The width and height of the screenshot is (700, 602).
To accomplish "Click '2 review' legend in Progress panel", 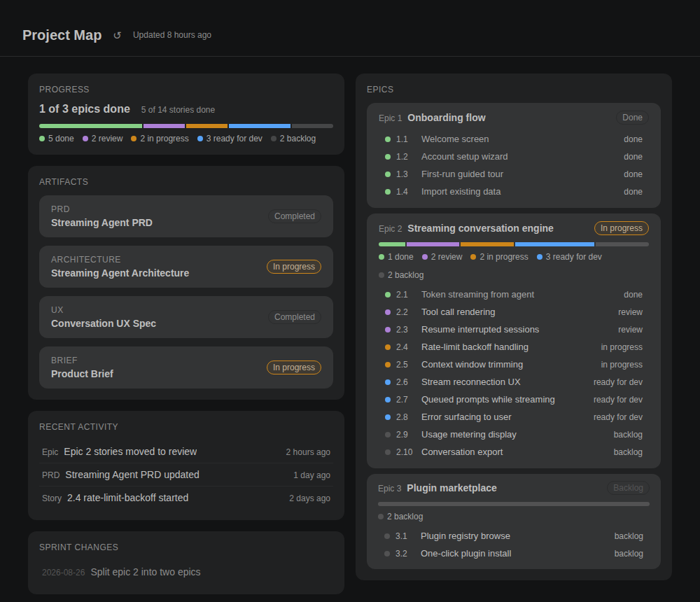I will click(103, 139).
